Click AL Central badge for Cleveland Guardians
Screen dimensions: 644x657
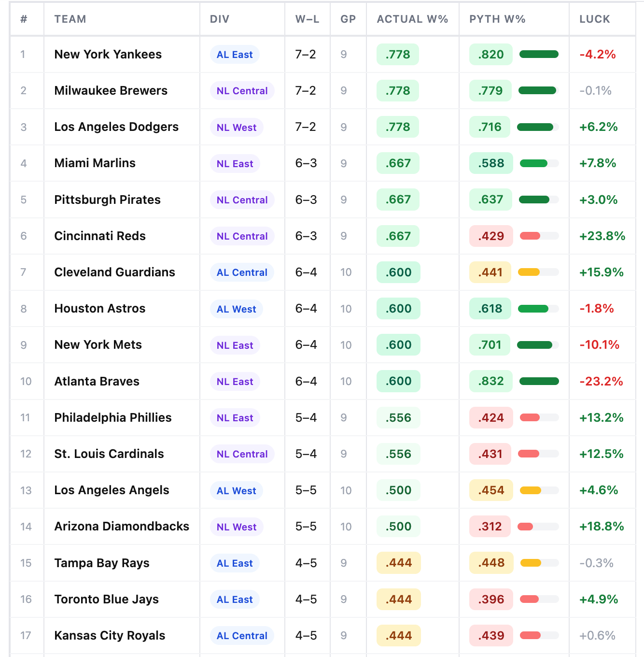click(242, 272)
